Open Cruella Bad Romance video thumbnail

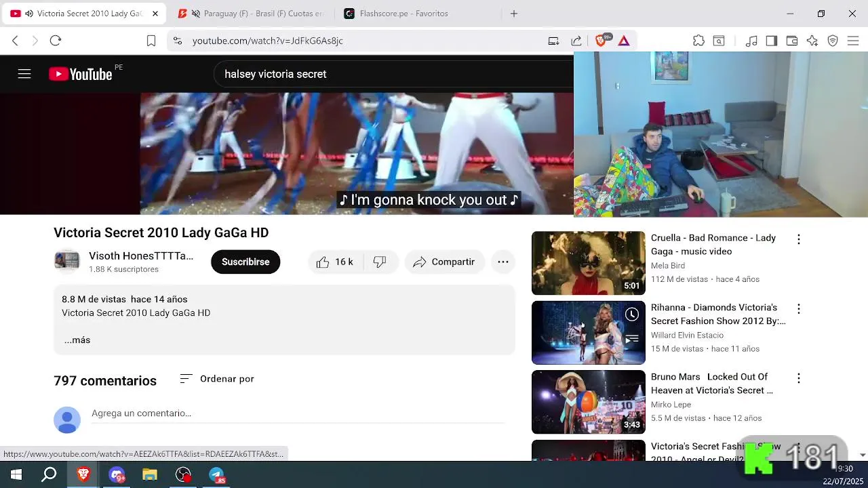pos(589,263)
